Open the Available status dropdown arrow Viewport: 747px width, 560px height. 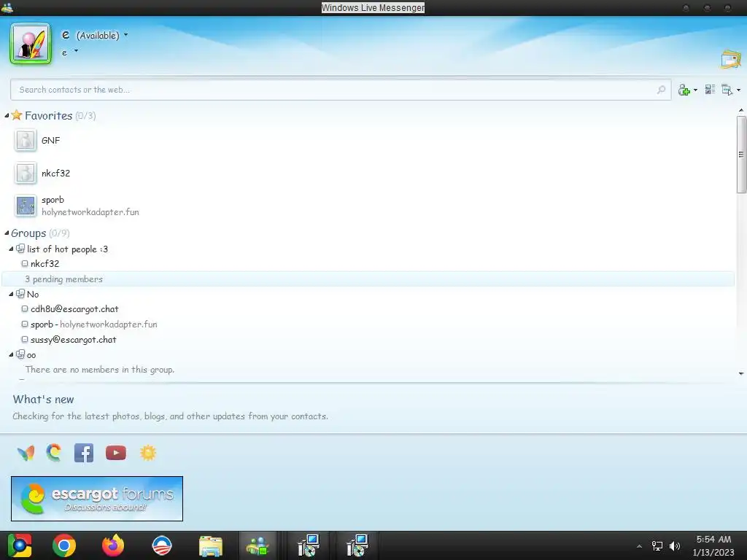pos(125,35)
